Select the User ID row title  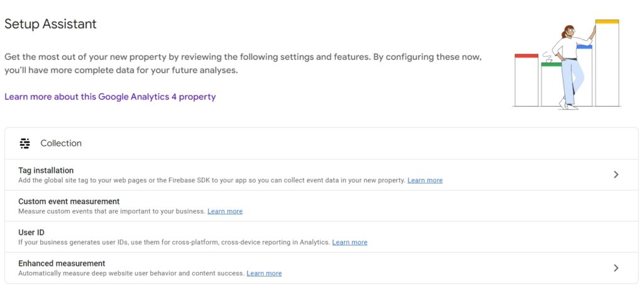pos(31,233)
